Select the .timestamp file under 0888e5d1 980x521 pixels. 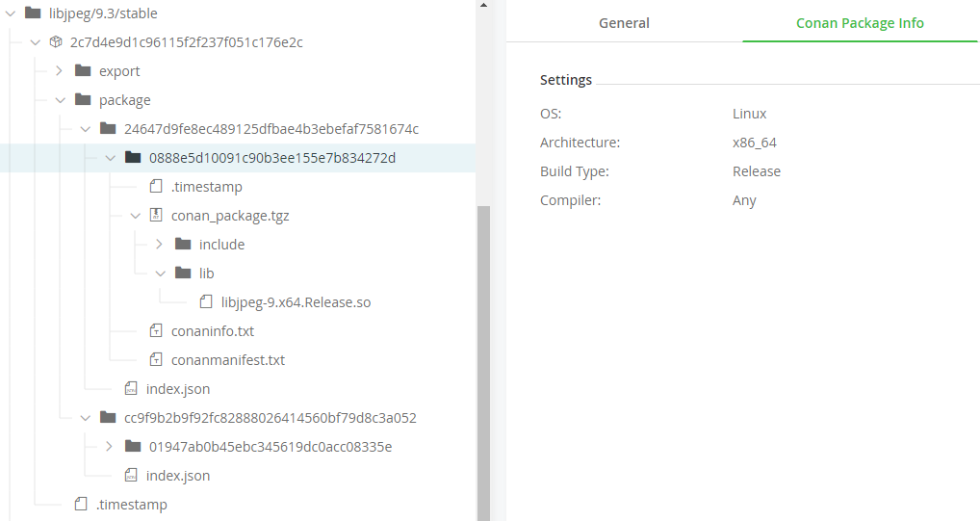click(206, 187)
